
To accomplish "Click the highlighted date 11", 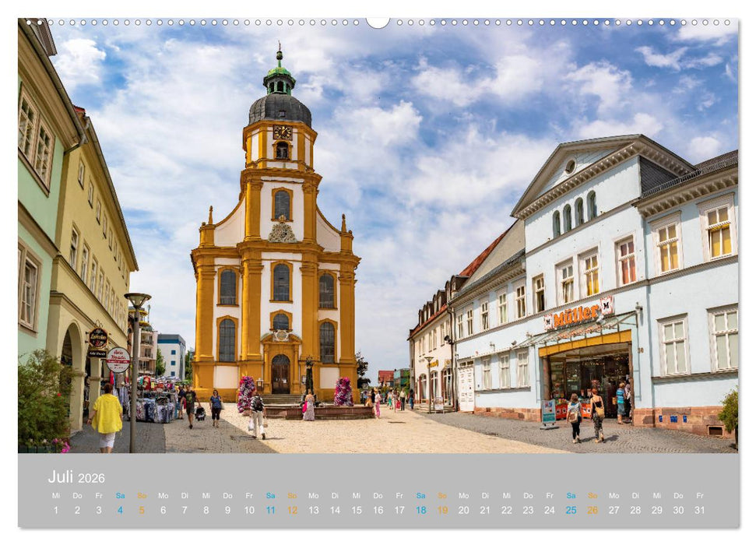I will [x=269, y=510].
